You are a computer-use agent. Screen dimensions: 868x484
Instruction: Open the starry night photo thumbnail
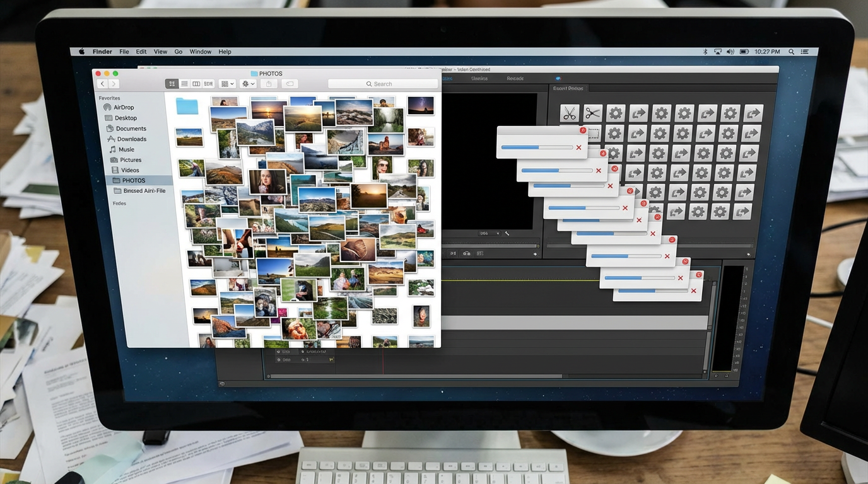420,105
